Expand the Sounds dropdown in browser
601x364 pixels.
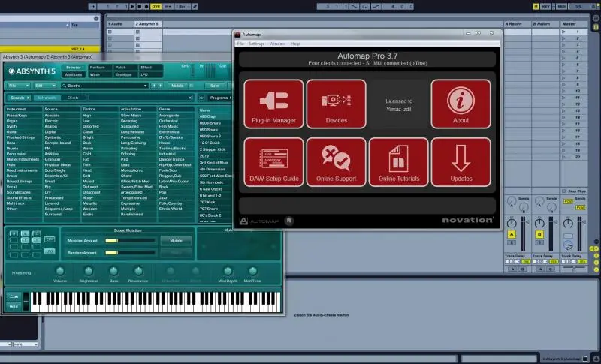tap(19, 98)
